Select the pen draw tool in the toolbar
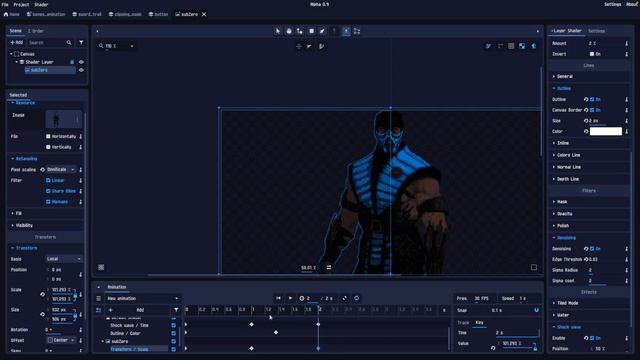This screenshot has height=360, width=640. pyautogui.click(x=322, y=31)
